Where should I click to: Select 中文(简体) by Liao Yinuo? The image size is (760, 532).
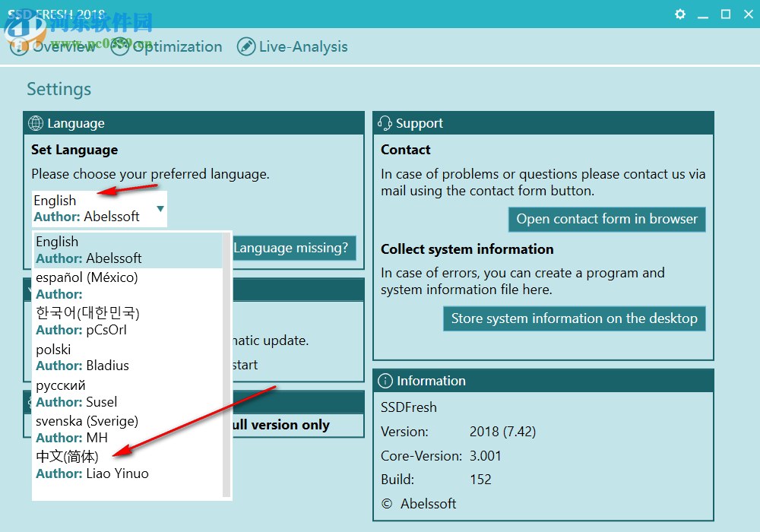tap(128, 464)
